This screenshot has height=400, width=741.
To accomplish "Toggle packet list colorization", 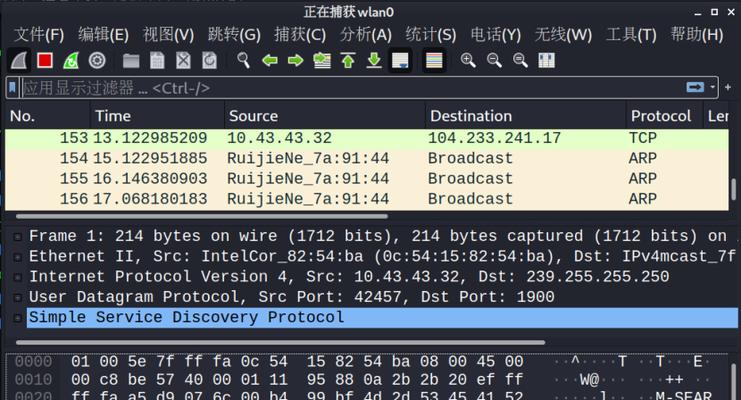I will coord(434,61).
